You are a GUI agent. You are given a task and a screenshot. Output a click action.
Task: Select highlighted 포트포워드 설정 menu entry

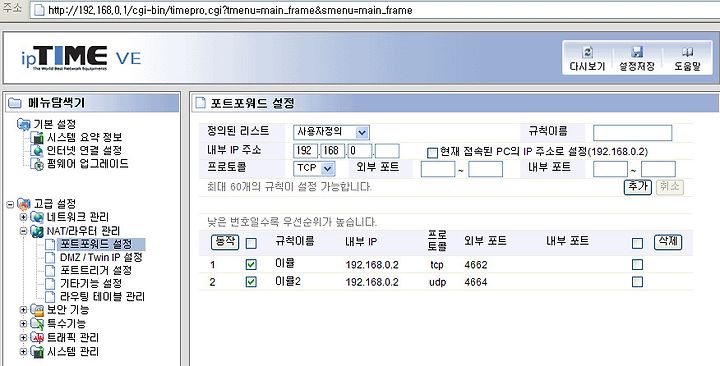(x=101, y=244)
